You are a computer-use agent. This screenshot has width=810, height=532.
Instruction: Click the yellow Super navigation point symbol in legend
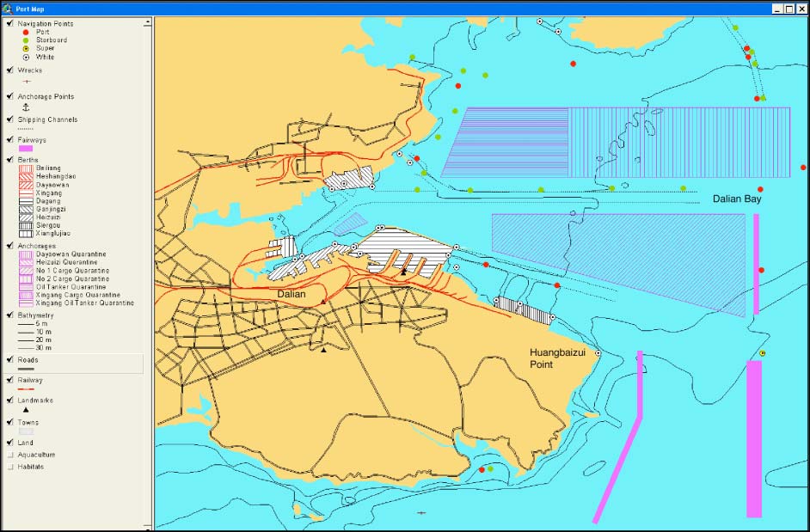pos(26,49)
